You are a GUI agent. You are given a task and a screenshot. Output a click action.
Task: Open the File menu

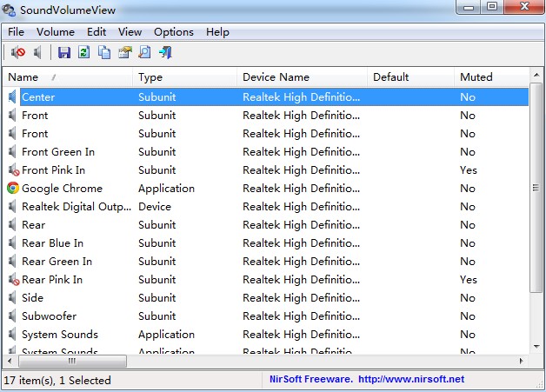(x=16, y=32)
